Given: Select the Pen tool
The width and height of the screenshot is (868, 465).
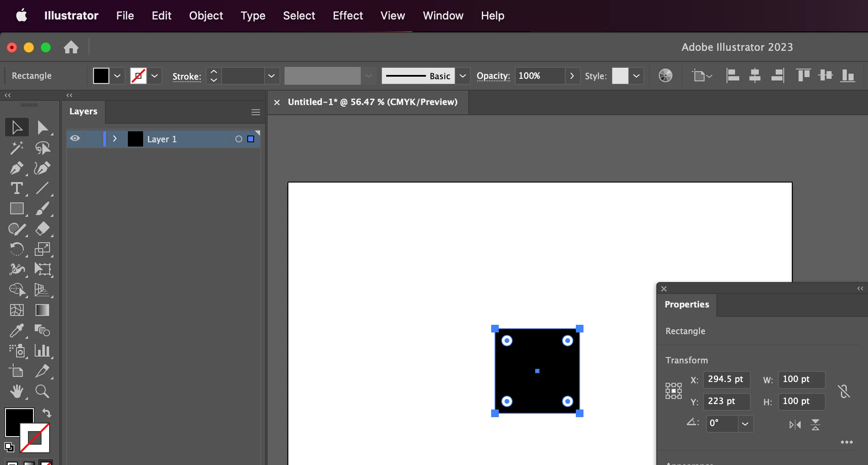Looking at the screenshot, I should point(17,168).
